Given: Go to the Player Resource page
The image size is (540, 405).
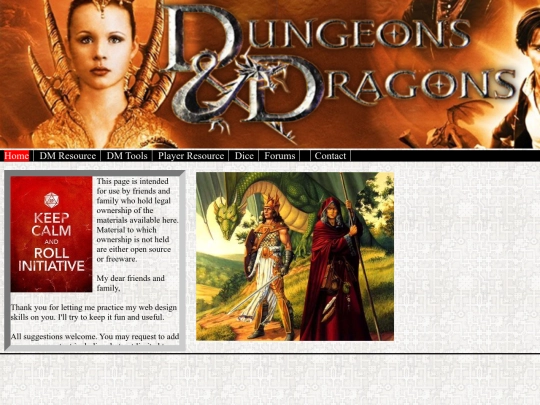Looking at the screenshot, I should click(191, 156).
